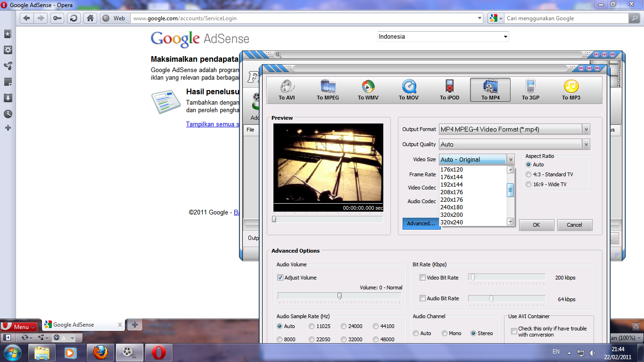Open the Opera Unite side panel

8,66
